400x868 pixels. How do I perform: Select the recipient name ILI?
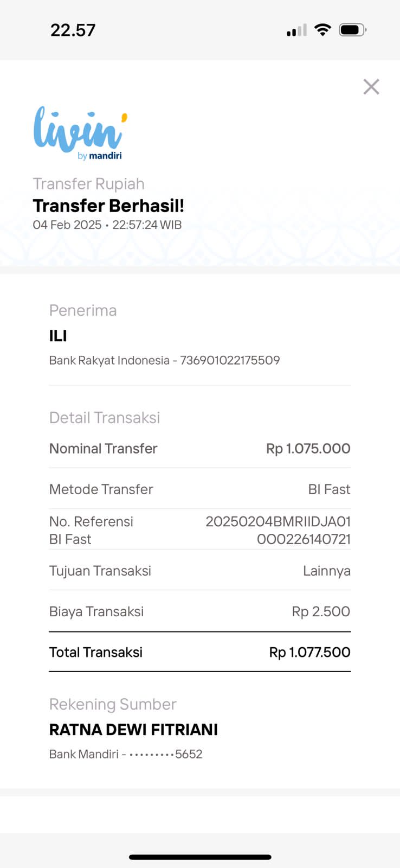click(x=58, y=336)
